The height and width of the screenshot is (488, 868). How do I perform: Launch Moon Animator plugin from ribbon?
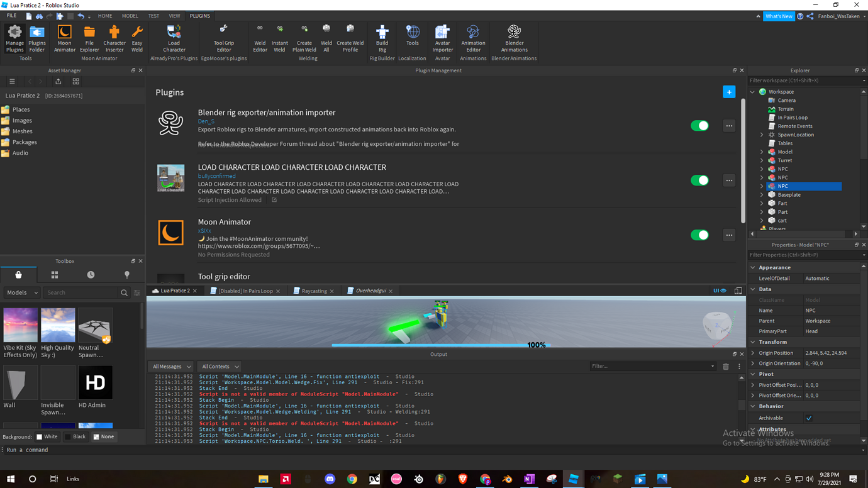point(64,38)
